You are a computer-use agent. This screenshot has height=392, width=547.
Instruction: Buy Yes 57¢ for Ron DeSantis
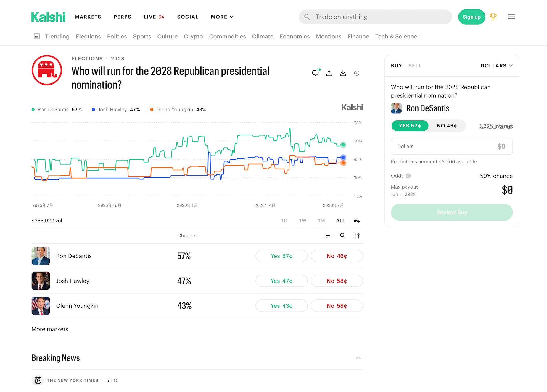(x=281, y=256)
